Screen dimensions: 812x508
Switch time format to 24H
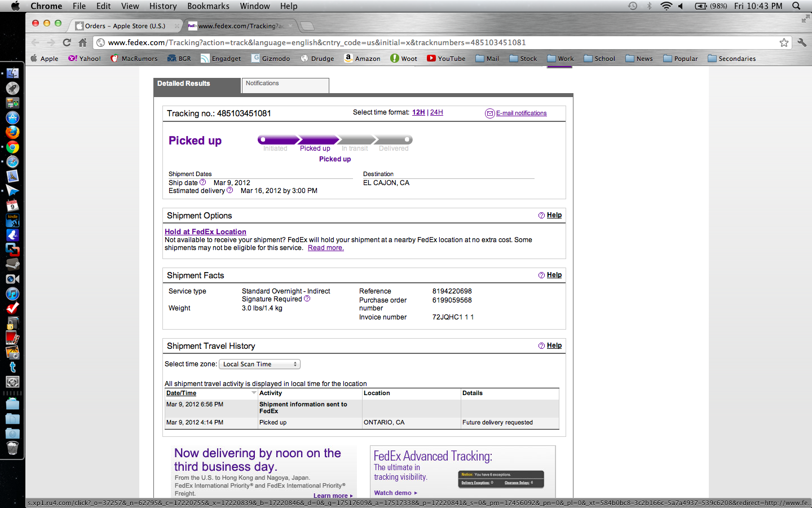coord(436,112)
